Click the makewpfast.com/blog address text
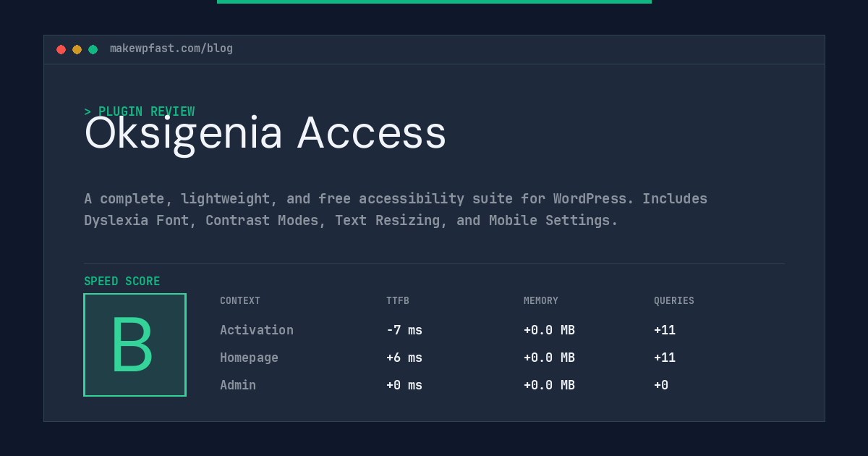868x456 pixels. pos(171,48)
